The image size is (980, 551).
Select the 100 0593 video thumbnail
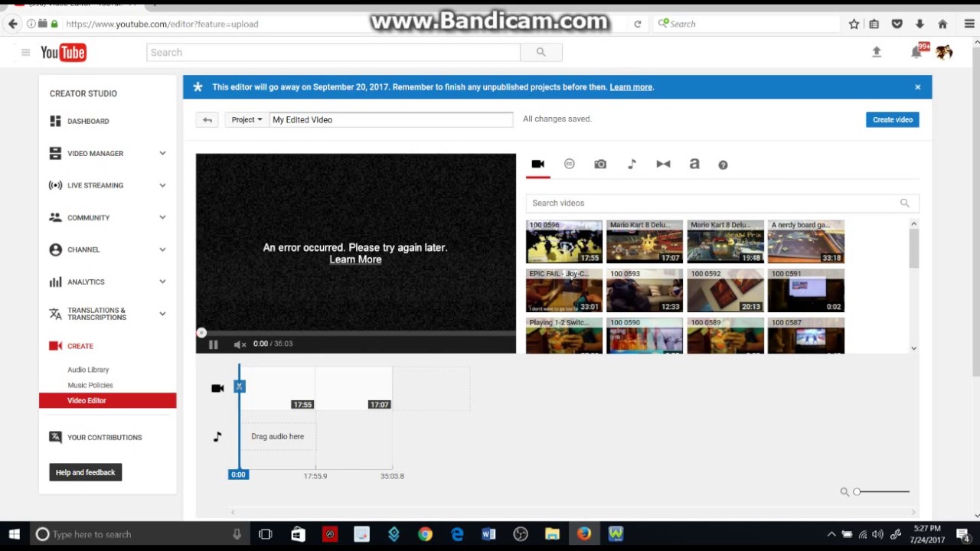point(645,290)
